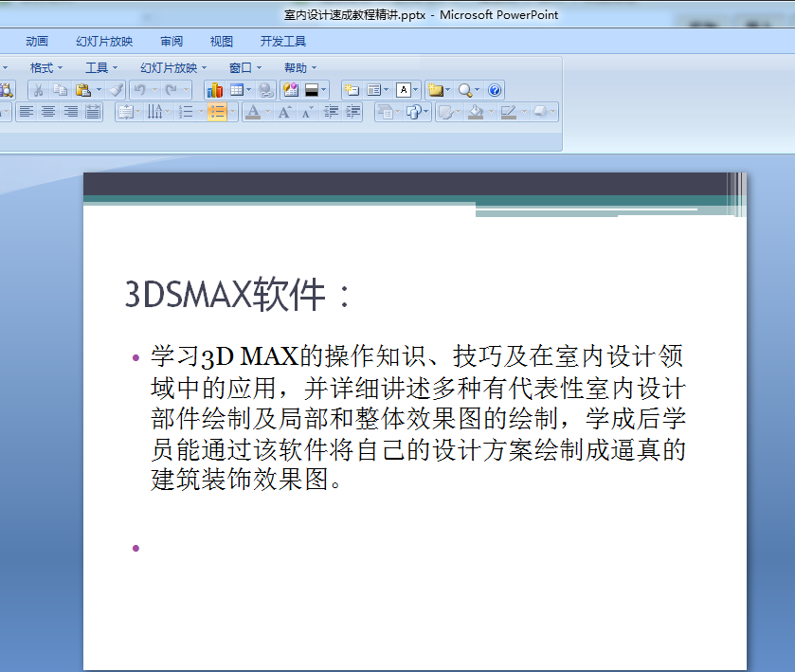Click the Redo arrow icon
The width and height of the screenshot is (795, 672).
click(172, 90)
